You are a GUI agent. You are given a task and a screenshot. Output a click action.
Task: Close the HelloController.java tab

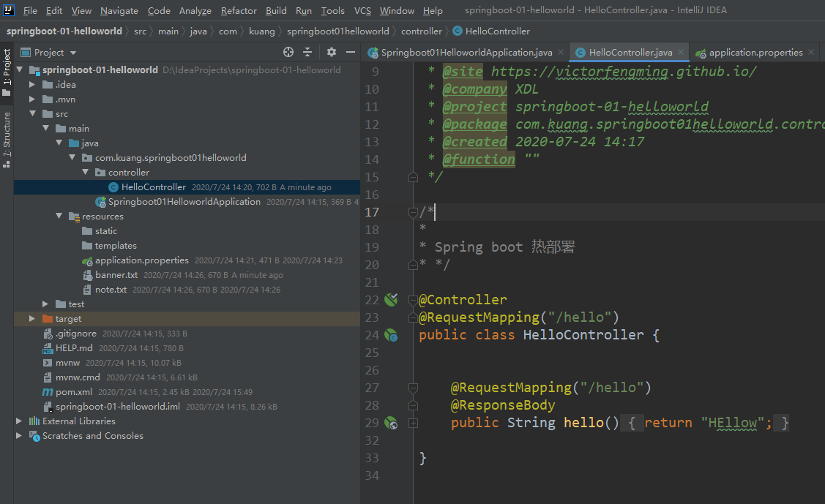click(x=681, y=53)
